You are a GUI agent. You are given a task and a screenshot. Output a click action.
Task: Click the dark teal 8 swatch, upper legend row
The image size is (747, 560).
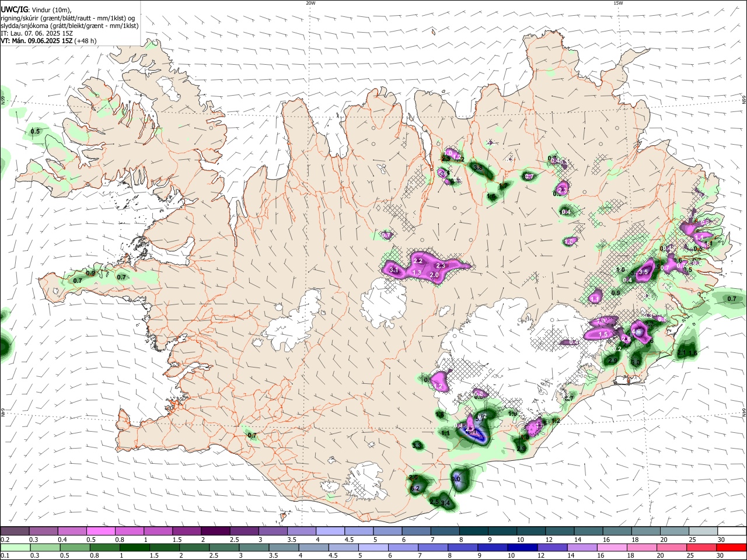(x=473, y=531)
